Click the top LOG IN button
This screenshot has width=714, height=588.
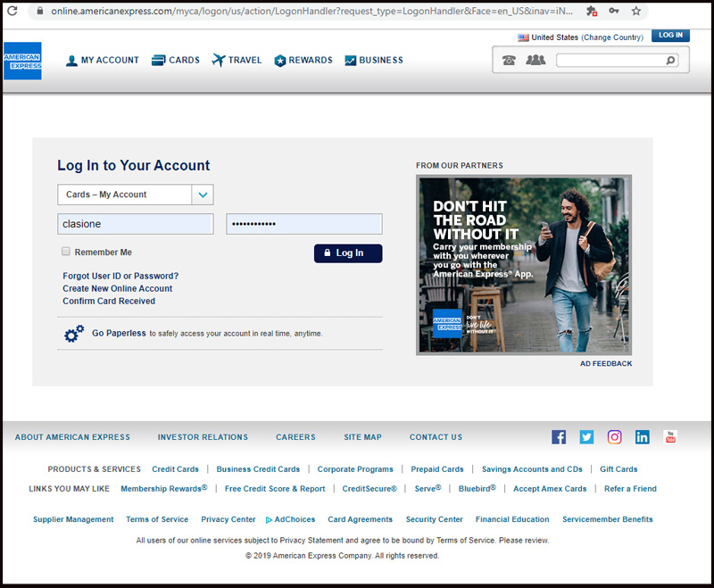tap(670, 35)
